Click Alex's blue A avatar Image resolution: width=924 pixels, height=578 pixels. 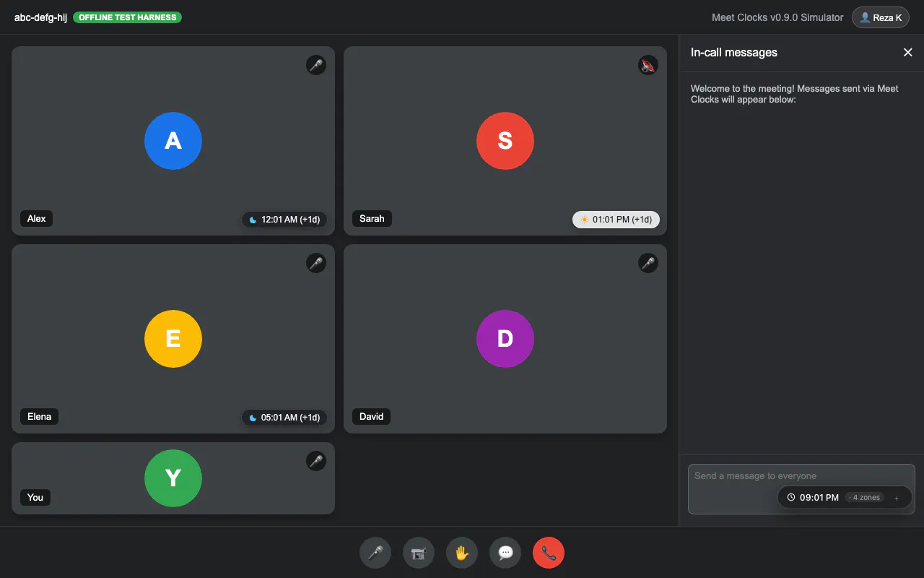[x=173, y=141]
